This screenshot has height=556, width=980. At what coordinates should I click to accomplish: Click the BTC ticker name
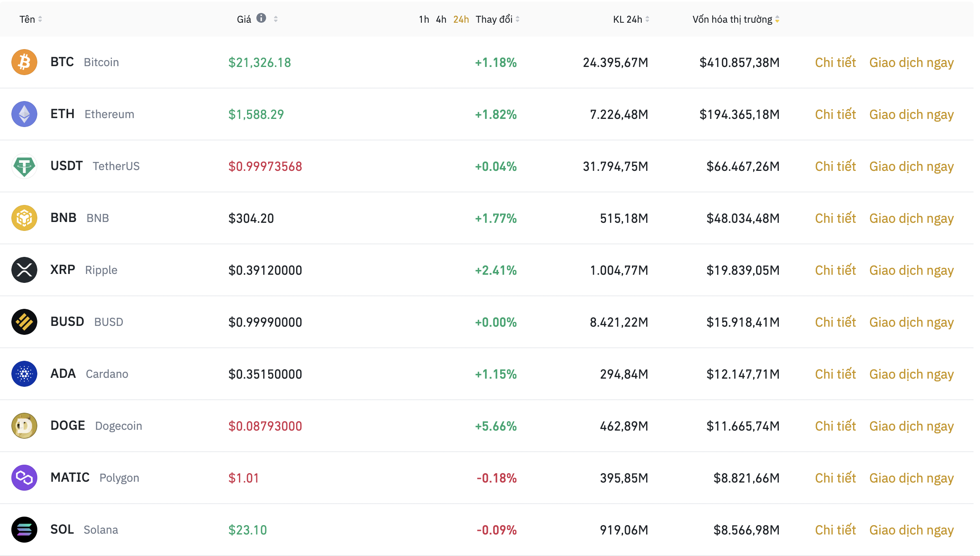pyautogui.click(x=62, y=62)
